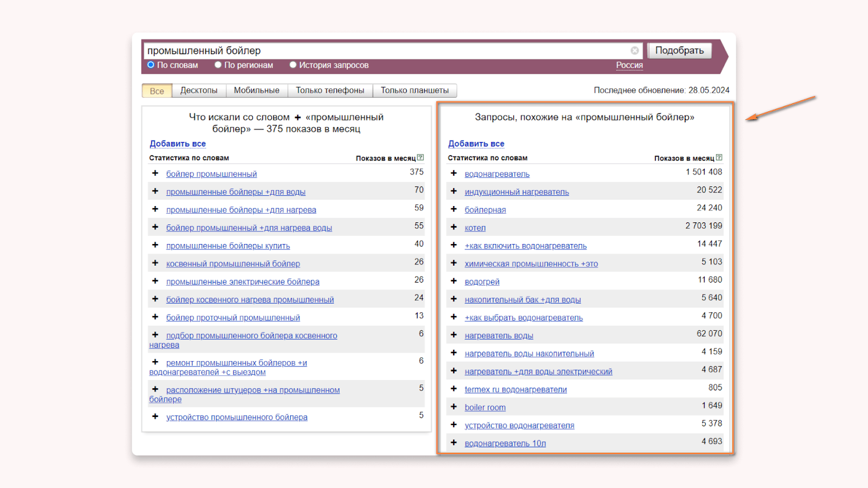Add 'индукционный нагреватель' using the plus icon
Viewport: 868px width, 488px height.
[454, 191]
